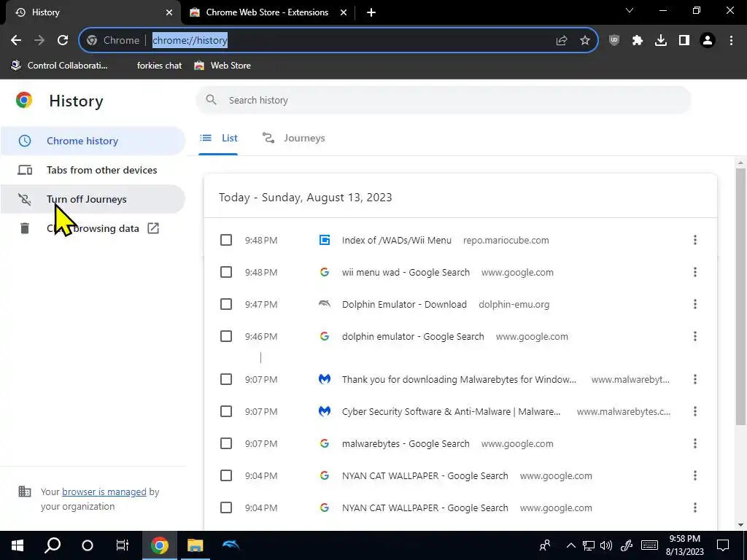Switch to the Journeys tab
The height and width of the screenshot is (560, 747).
click(x=293, y=138)
